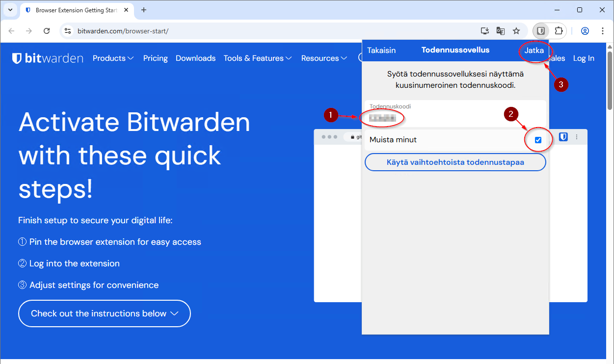This screenshot has height=364, width=614.
Task: Click the translate page icon
Action: coord(501,31)
